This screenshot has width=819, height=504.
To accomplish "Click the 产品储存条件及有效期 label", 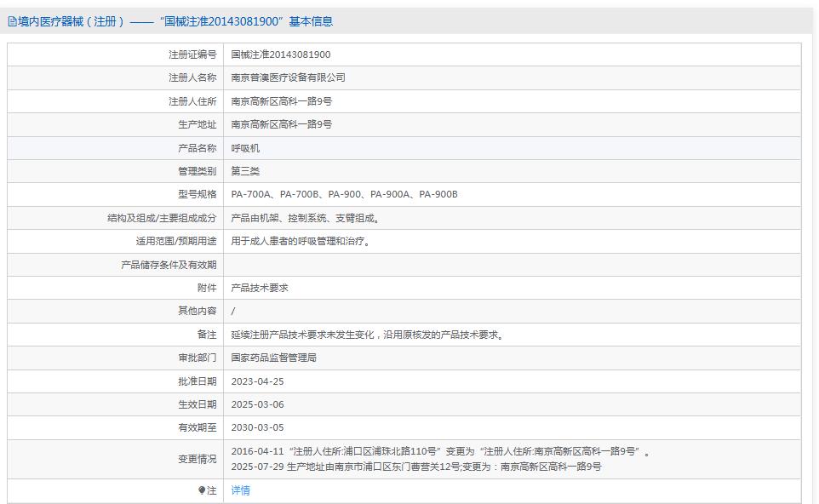I will click(x=169, y=265).
